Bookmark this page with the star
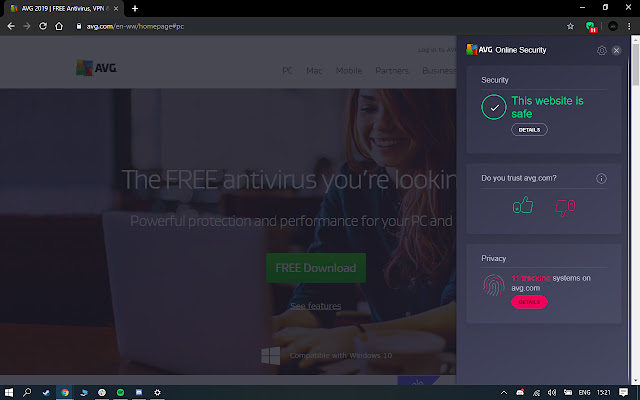 pos(570,27)
